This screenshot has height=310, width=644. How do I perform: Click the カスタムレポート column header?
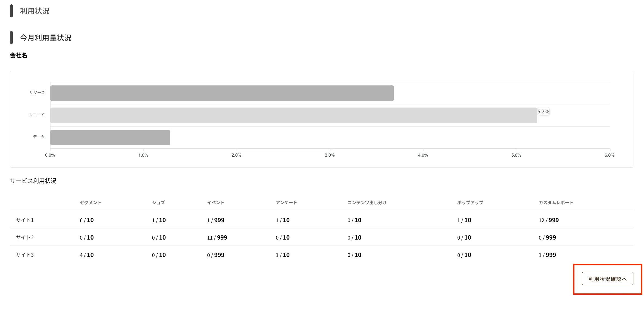click(556, 203)
